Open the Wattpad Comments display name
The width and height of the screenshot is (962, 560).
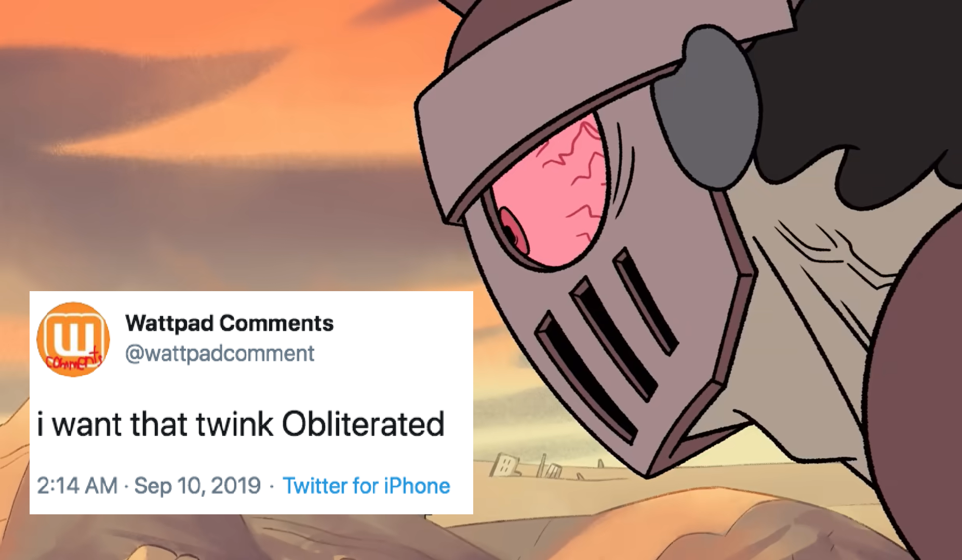(229, 323)
